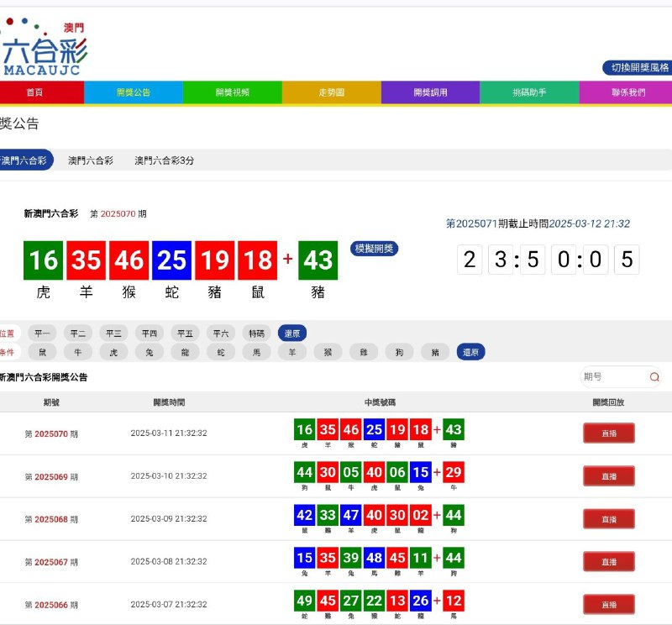The height and width of the screenshot is (625, 672).
Task: Click the draw time 2025-03-10 21:32:32
Action: (x=169, y=475)
